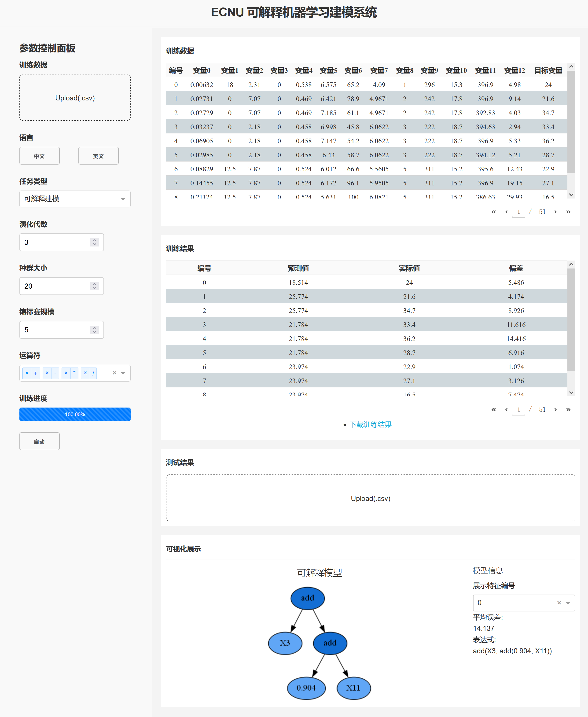Click the training data upload area

[75, 98]
